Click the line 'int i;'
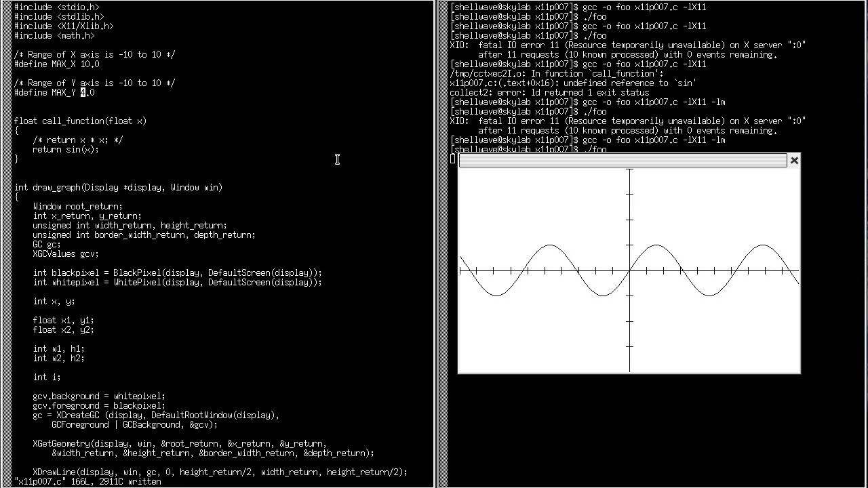This screenshot has height=488, width=868. tap(47, 378)
